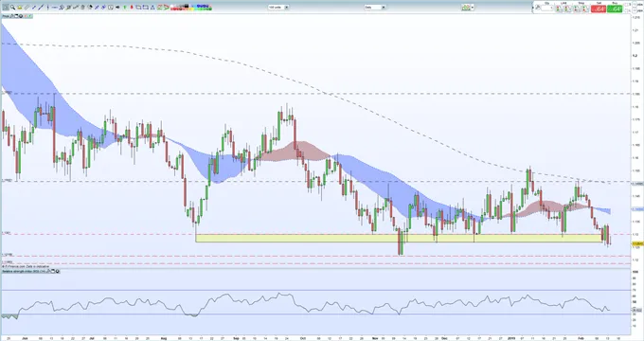Select the triangle shape drawing tool
644x341 pixels.
pyautogui.click(x=152, y=7)
